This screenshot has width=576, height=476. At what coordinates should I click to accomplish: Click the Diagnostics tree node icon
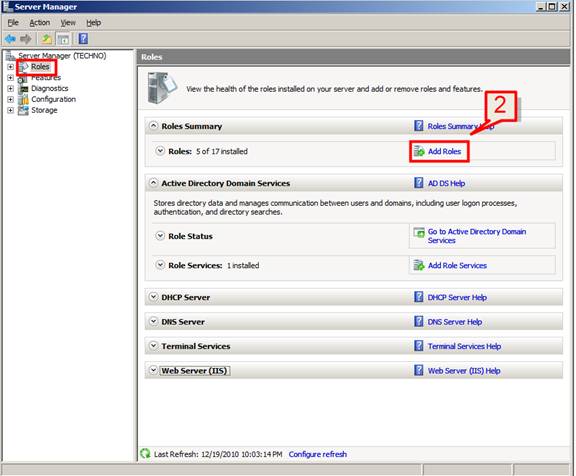pyautogui.click(x=24, y=89)
